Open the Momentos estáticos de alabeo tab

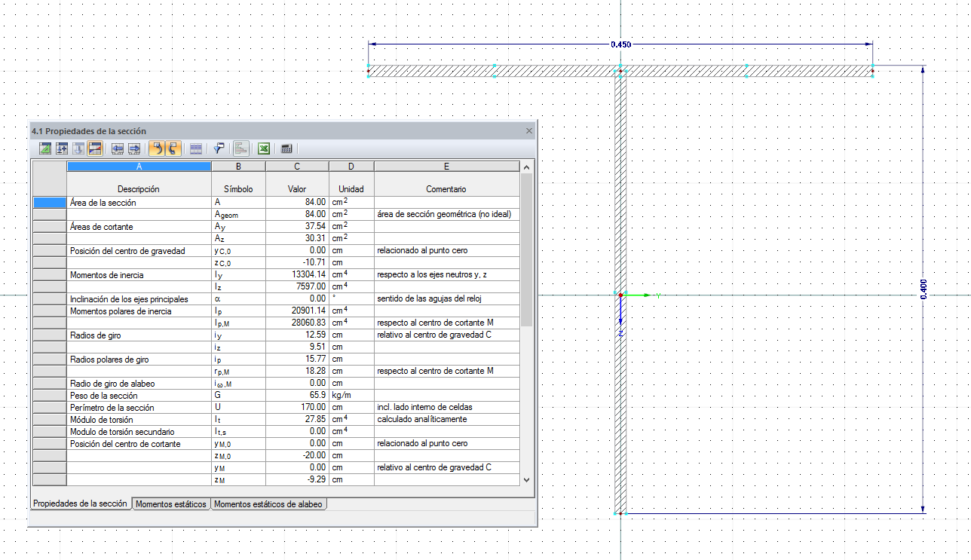[268, 504]
